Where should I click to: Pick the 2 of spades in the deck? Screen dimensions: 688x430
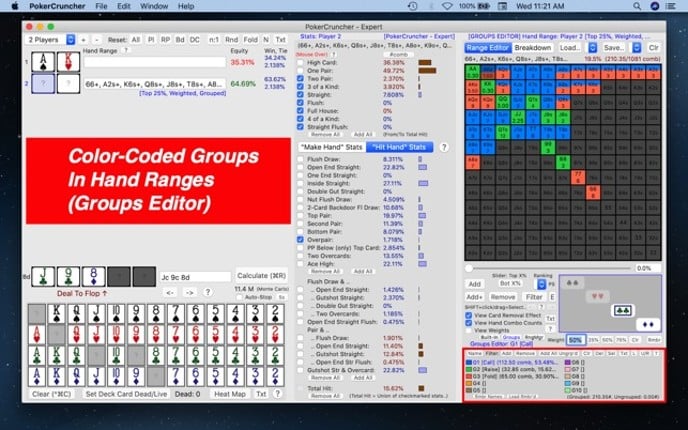point(275,314)
